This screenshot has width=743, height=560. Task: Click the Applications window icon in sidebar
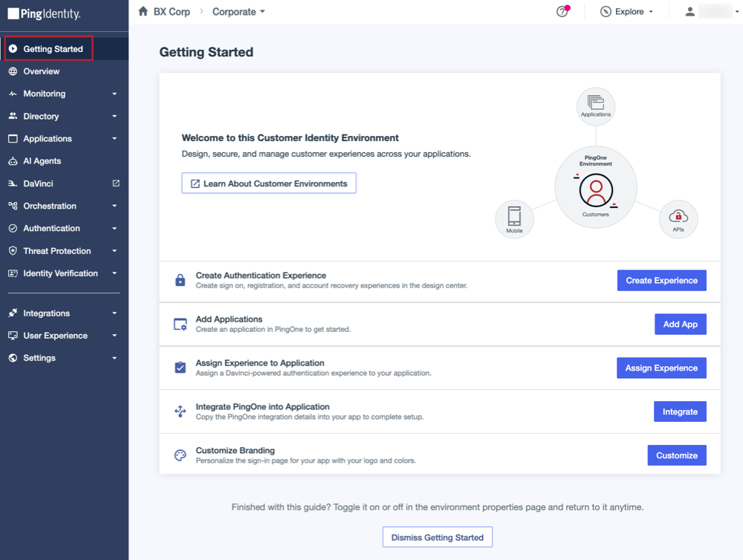[x=13, y=139]
